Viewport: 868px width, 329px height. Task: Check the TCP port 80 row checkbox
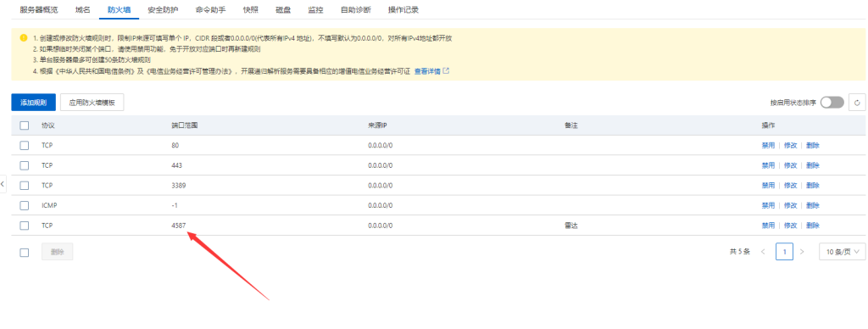(x=25, y=145)
